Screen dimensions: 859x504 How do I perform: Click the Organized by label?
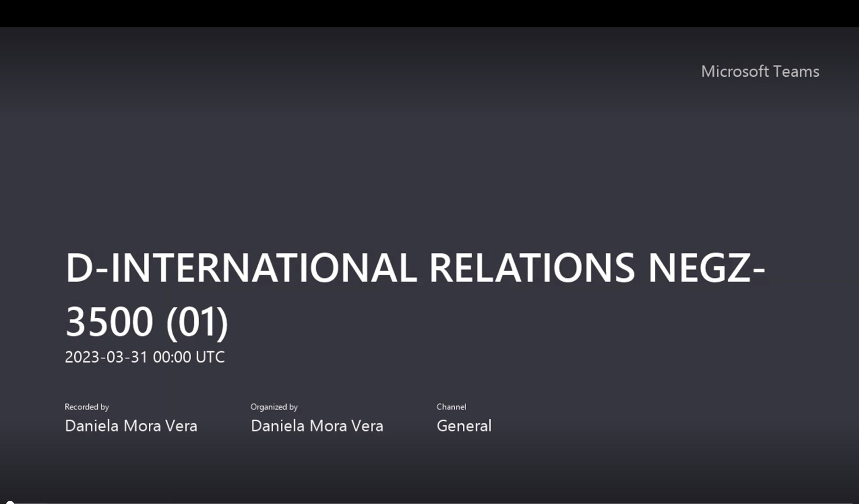coord(274,407)
